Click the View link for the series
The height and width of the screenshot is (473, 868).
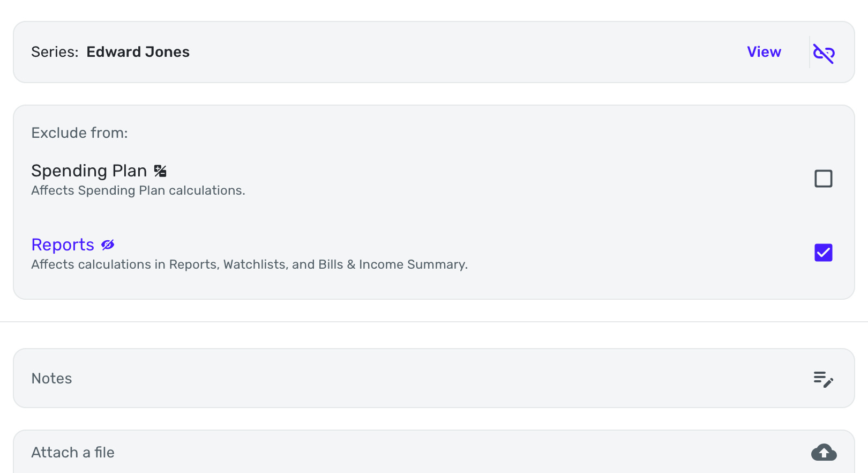pyautogui.click(x=764, y=52)
